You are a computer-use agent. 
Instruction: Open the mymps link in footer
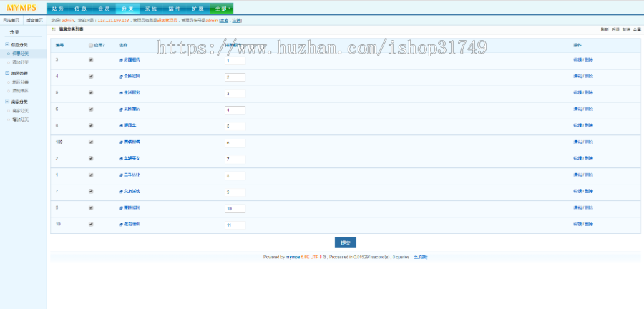[293, 257]
